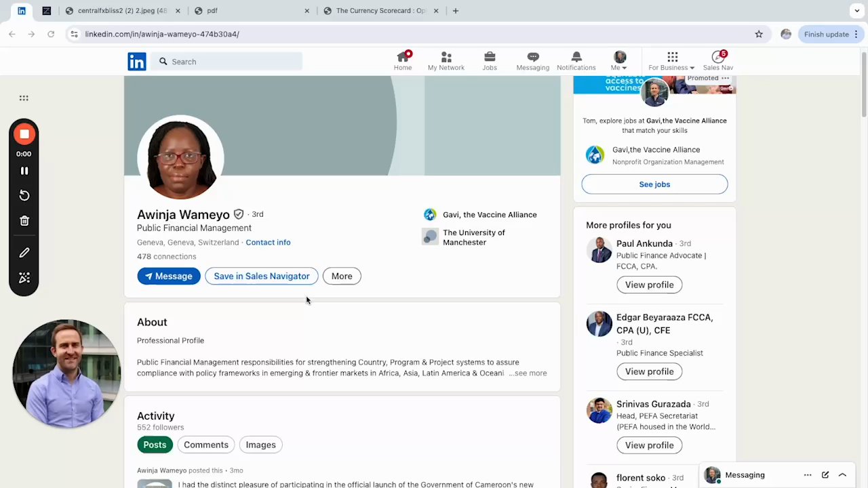868x488 pixels.
Task: Click the browser address bar URL
Action: (x=162, y=34)
